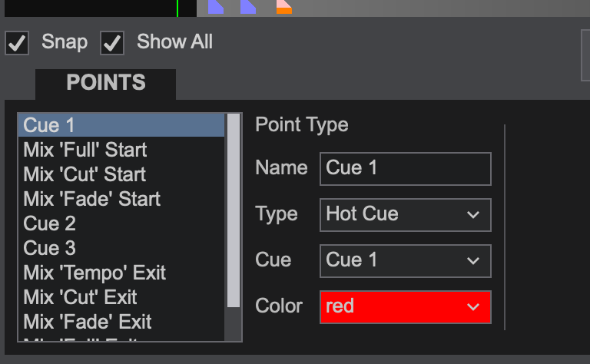Uncheck the Snap checkbox

click(17, 43)
